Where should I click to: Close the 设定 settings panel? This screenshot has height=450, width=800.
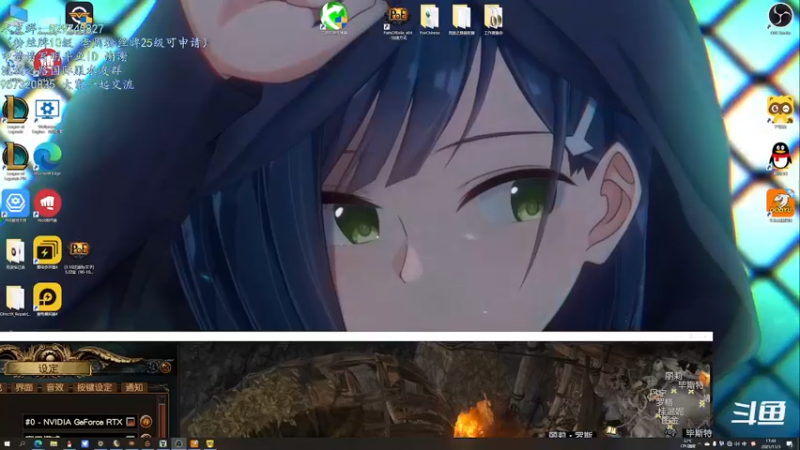tap(165, 367)
